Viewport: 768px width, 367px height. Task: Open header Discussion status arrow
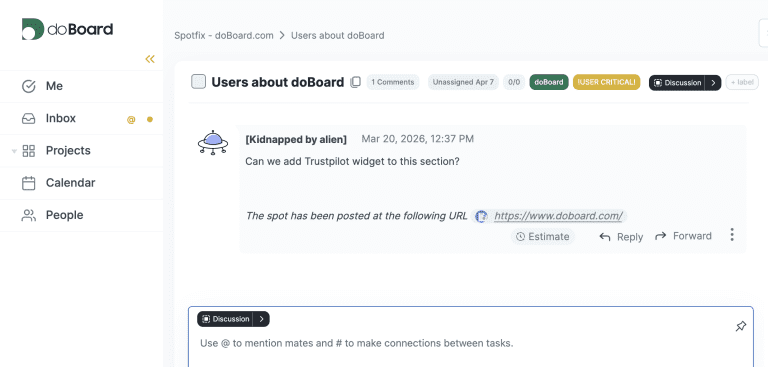tap(713, 83)
